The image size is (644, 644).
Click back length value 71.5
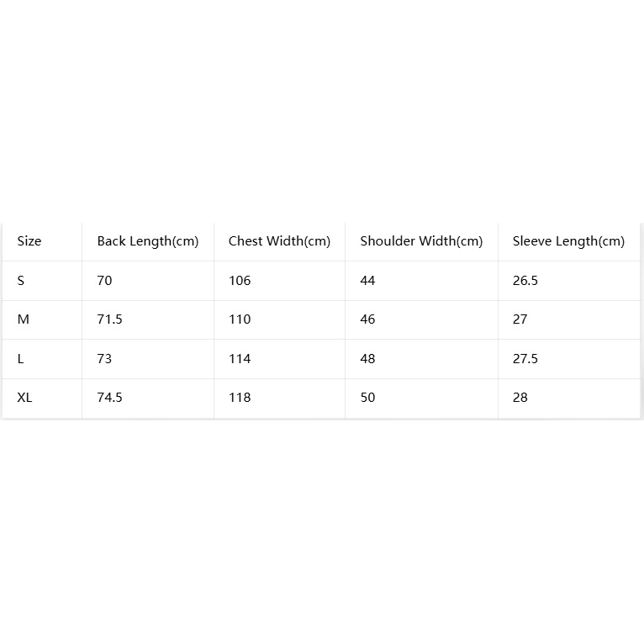pos(109,319)
